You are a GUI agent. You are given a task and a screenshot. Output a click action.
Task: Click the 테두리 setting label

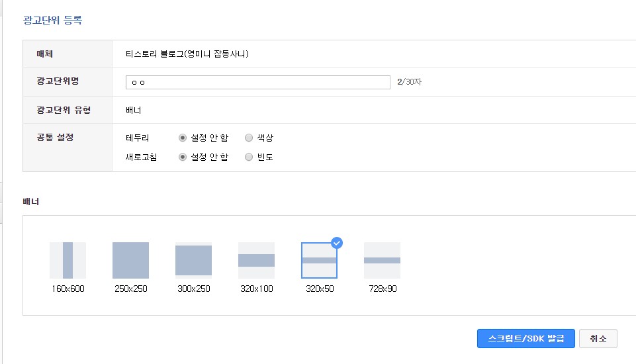pos(138,138)
